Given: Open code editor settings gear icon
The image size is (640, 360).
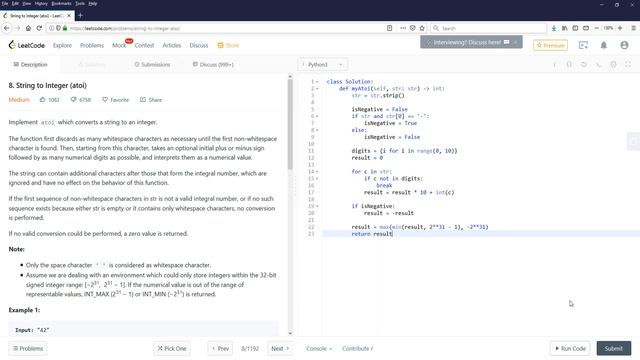Looking at the screenshot, I should tap(613, 64).
